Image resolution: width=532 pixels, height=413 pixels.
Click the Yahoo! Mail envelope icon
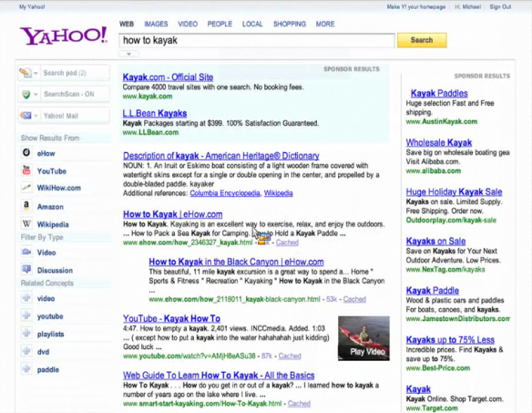click(x=26, y=116)
